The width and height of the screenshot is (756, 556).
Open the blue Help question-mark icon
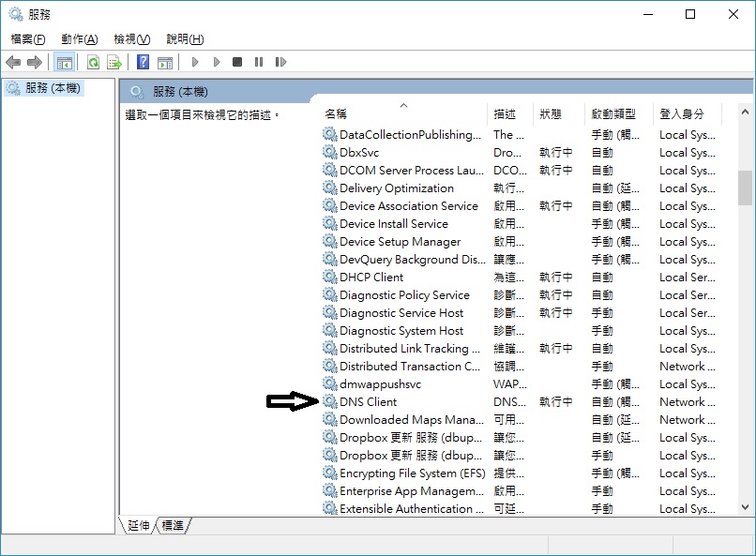pos(144,62)
